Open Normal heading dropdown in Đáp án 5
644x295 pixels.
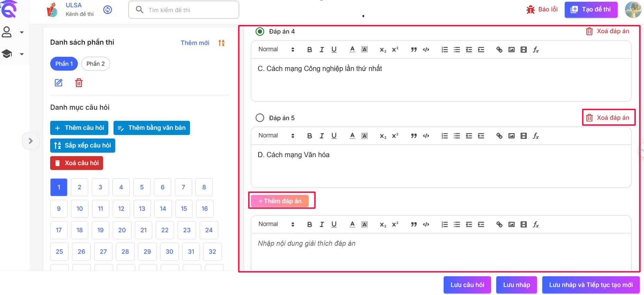click(276, 135)
